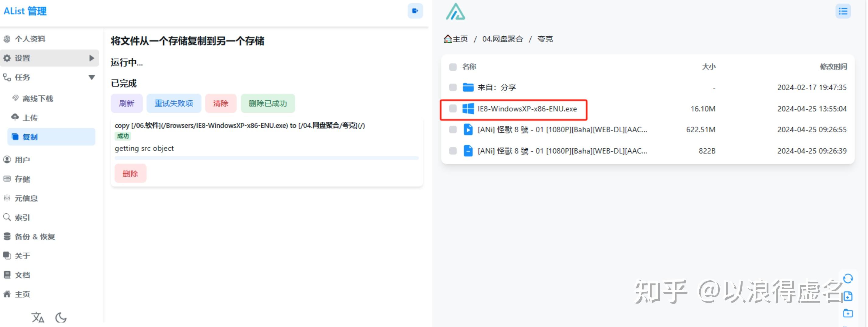Open the 夸克 breadcrumb link
The height and width of the screenshot is (327, 868).
[x=545, y=39]
